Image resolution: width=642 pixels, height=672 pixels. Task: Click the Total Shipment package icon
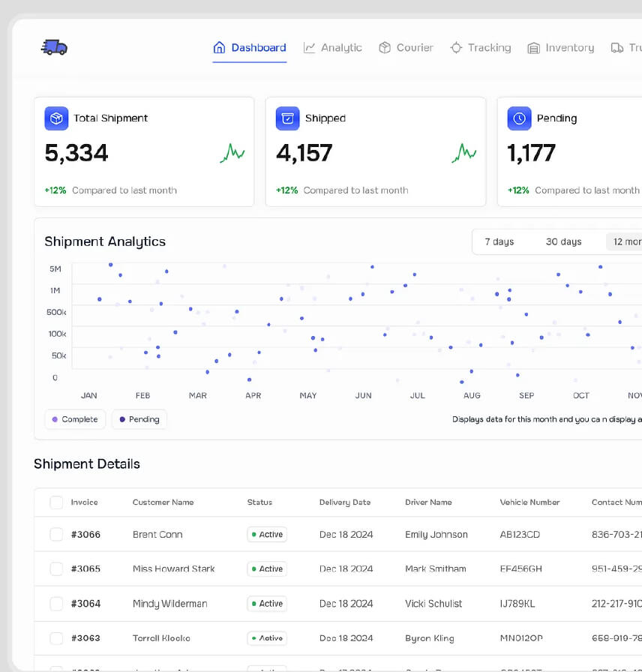coord(56,118)
